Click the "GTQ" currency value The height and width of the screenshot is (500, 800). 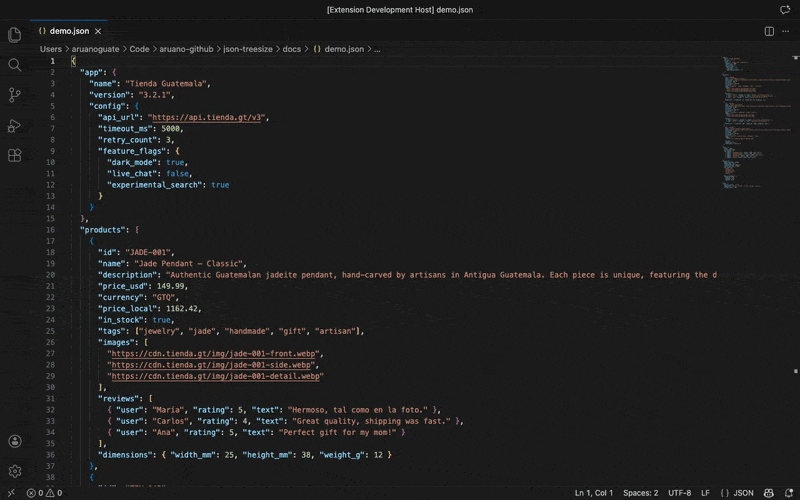164,297
